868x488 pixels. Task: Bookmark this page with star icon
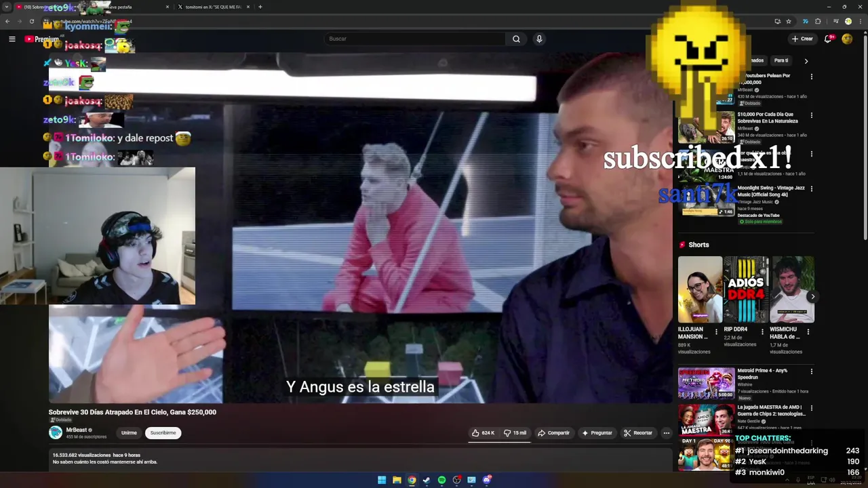(x=789, y=21)
